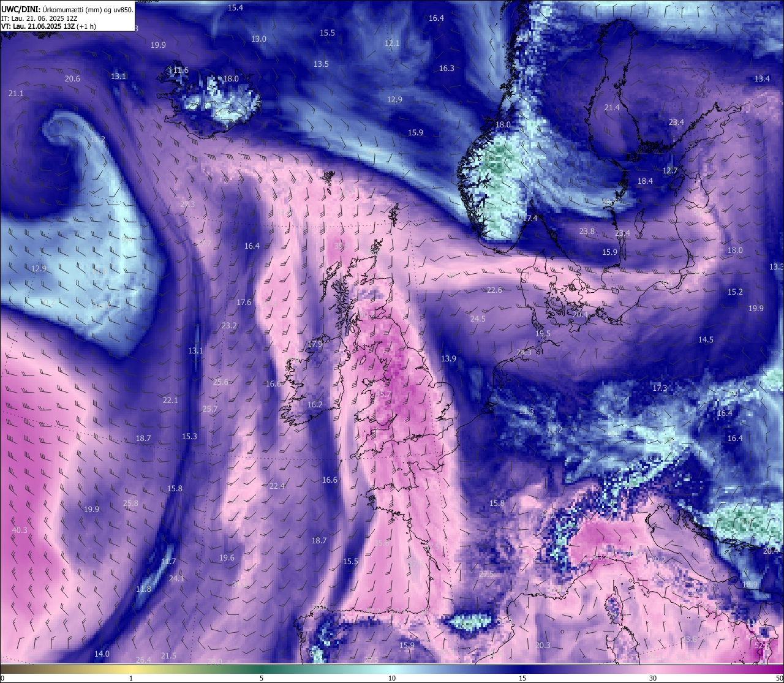
Task: Select the 13.9 value label
Action: [448, 358]
